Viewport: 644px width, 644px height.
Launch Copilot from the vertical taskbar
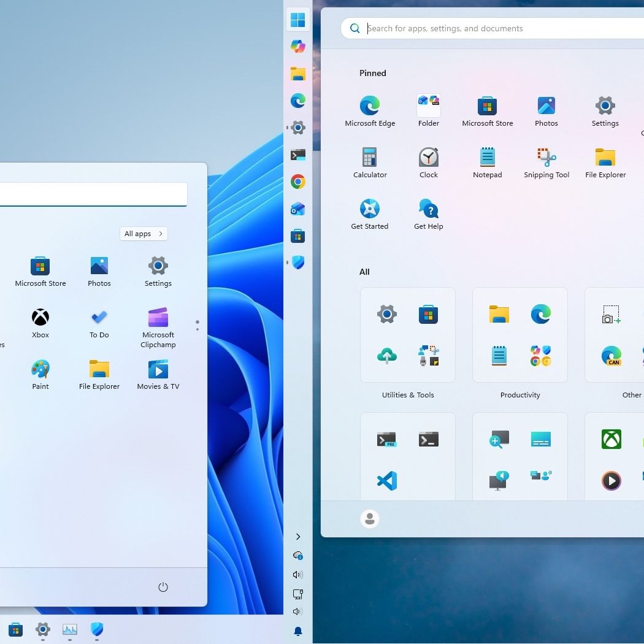[297, 47]
